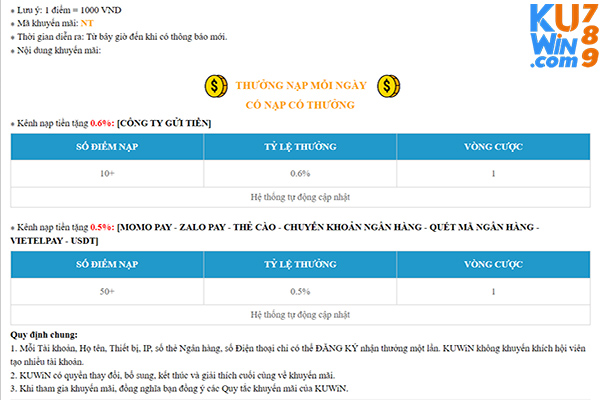Click the '10+' deposit points cell
The width and height of the screenshot is (600, 400).
click(x=107, y=174)
